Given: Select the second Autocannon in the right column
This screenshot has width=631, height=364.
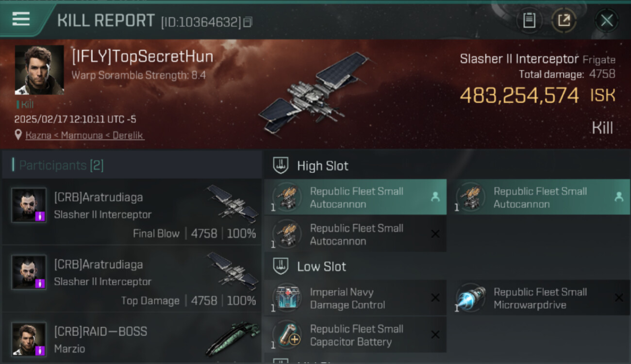Looking at the screenshot, I should tap(539, 197).
